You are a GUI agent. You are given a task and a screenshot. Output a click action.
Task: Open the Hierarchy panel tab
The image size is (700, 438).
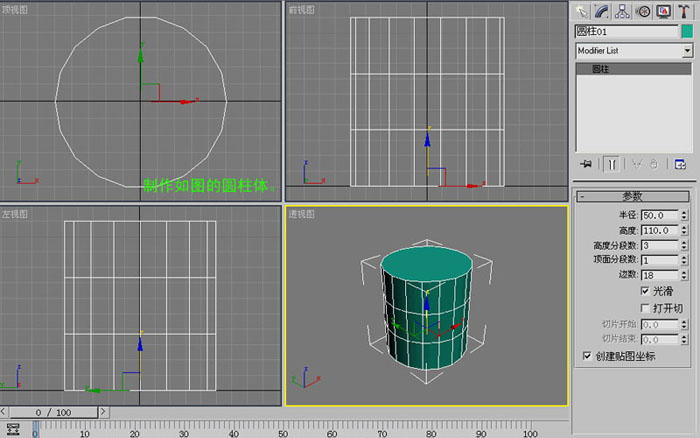622,12
